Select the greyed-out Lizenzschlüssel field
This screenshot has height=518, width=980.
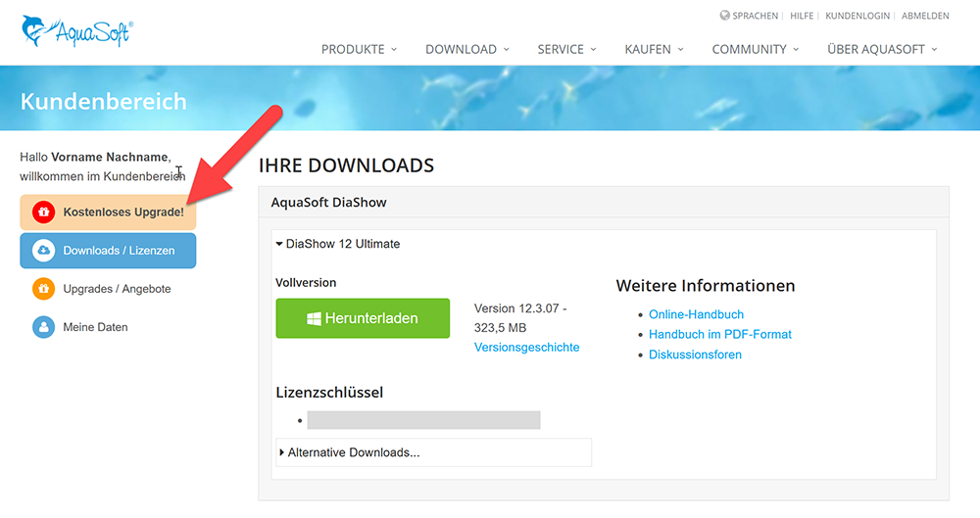[423, 420]
